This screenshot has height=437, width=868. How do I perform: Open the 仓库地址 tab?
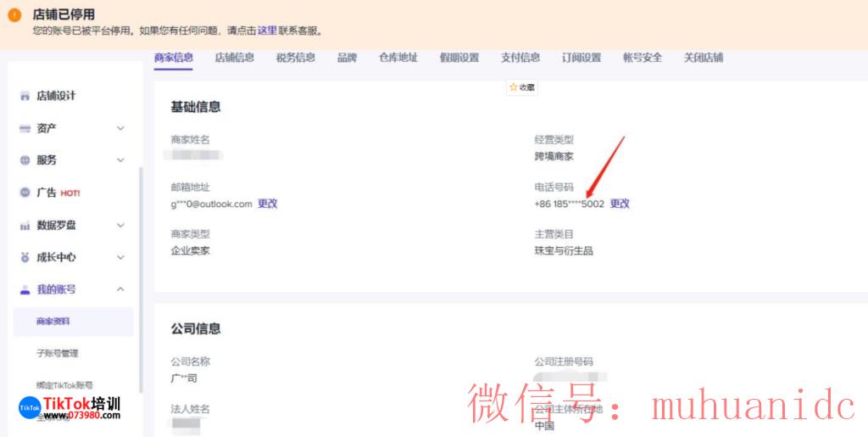[398, 58]
